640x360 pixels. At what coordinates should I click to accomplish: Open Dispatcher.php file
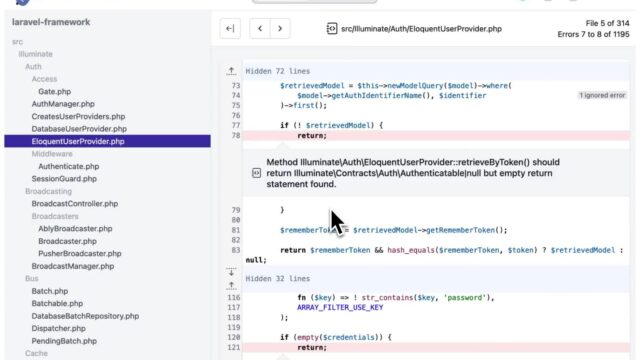click(58, 328)
